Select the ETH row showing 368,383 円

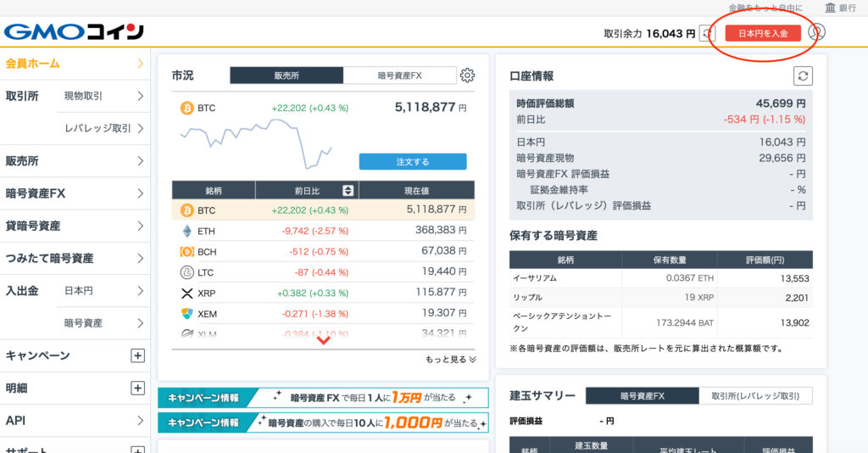(323, 231)
